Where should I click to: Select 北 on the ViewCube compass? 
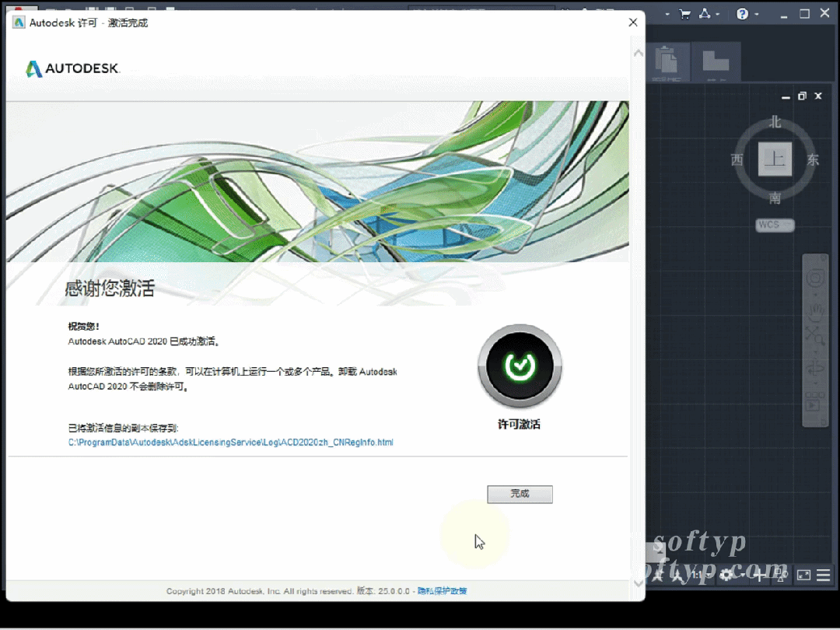pos(775,122)
